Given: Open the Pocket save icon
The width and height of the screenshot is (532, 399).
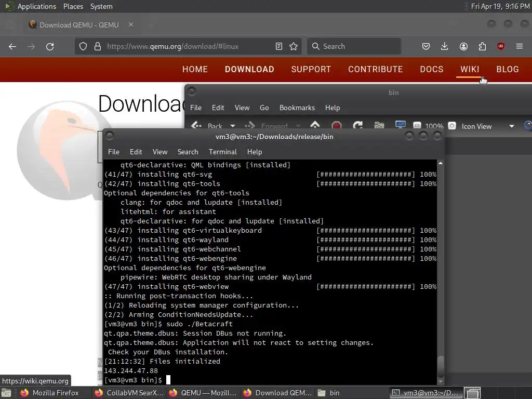Looking at the screenshot, I should coord(426,46).
